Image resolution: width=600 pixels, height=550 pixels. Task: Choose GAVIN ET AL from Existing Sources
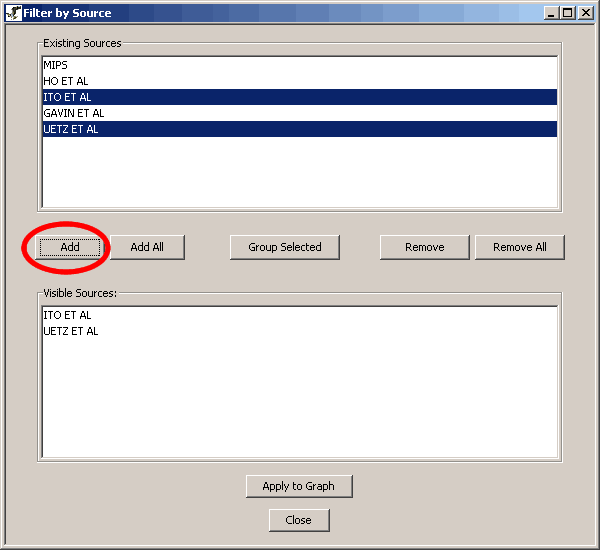[73, 113]
